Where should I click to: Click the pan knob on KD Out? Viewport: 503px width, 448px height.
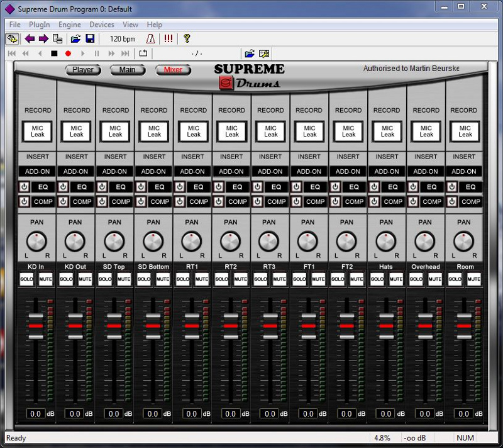(x=75, y=242)
